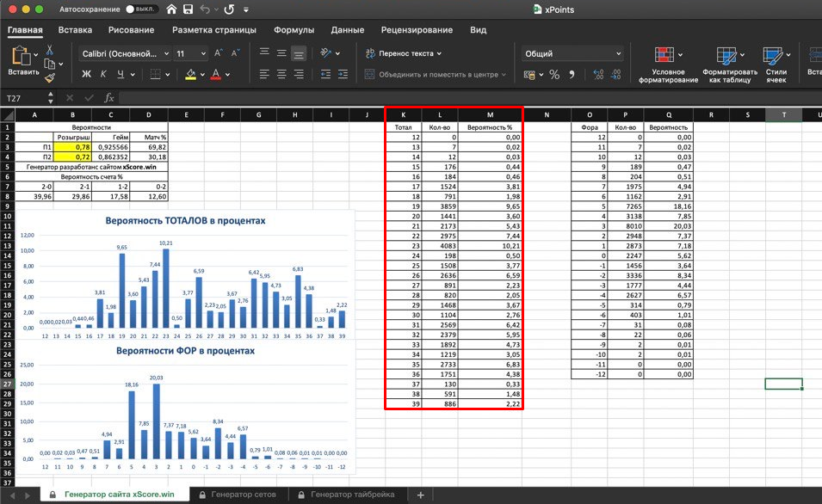Viewport: 822px width, 504px height.
Task: Click the Align Bottom icon
Action: [x=299, y=53]
